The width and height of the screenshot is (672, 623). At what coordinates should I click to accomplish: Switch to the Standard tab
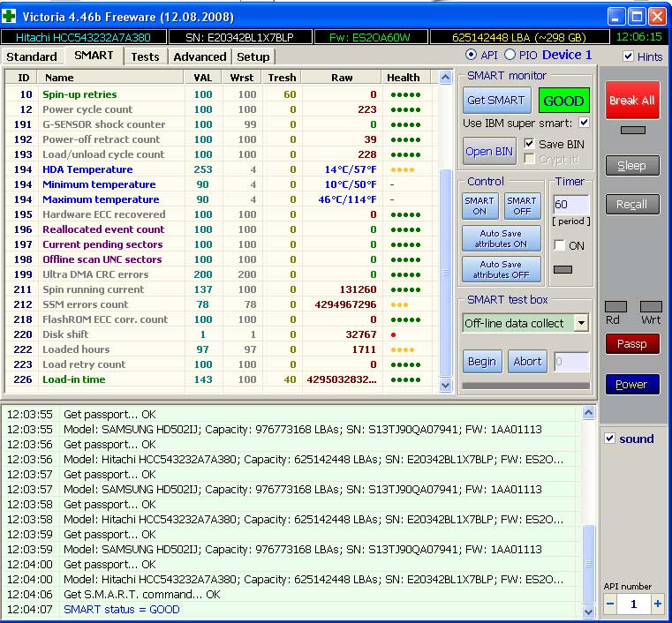[32, 57]
